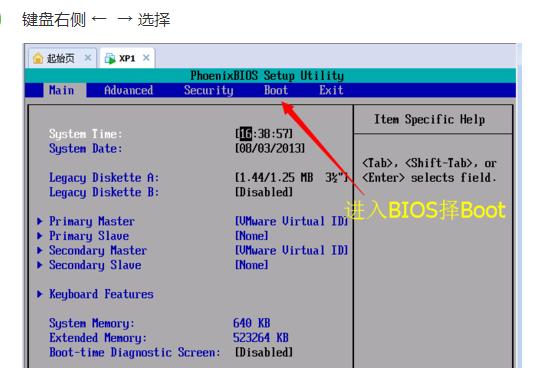The height and width of the screenshot is (368, 556).
Task: Toggle Legacy Diskette B Disabled setting
Action: (264, 192)
